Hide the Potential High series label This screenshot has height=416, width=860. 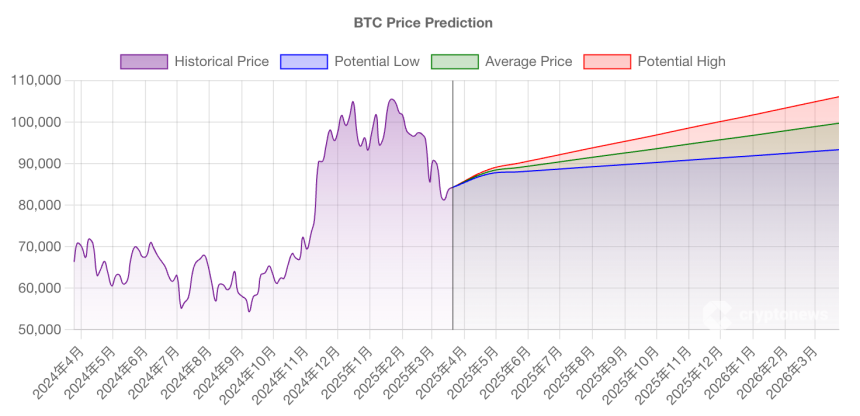pos(681,61)
